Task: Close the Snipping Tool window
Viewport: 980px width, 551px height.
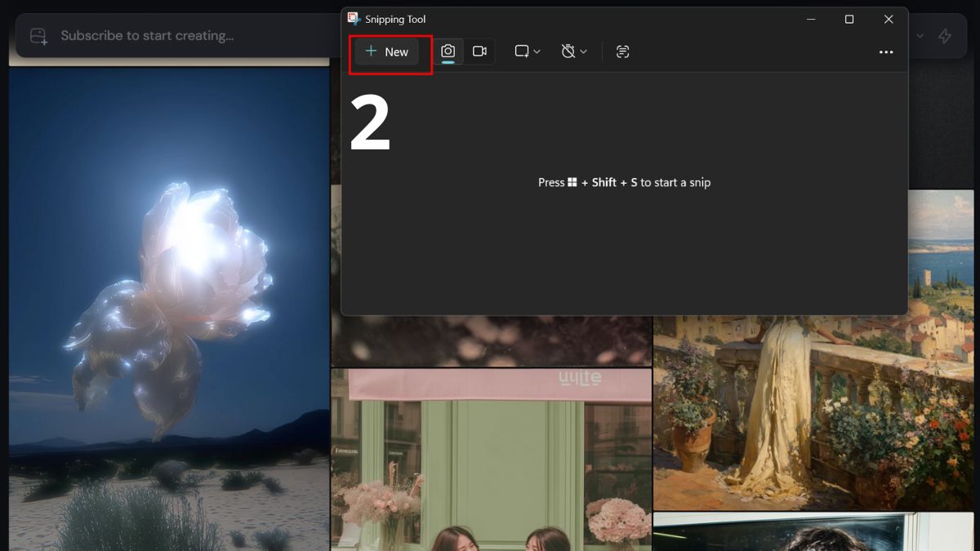Action: [889, 19]
